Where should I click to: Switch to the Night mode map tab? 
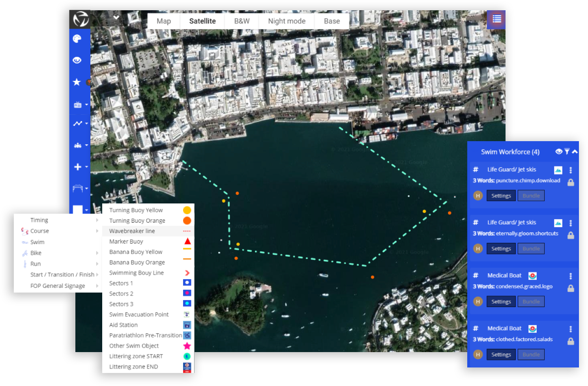(287, 21)
